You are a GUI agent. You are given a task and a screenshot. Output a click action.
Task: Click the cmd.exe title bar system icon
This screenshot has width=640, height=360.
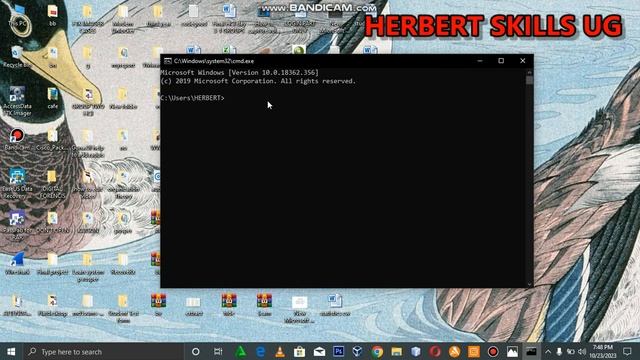(x=167, y=61)
